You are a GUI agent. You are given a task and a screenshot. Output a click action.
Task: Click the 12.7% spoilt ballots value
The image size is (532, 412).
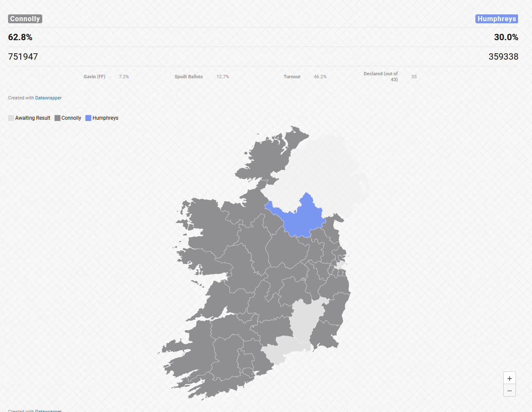[x=223, y=77]
